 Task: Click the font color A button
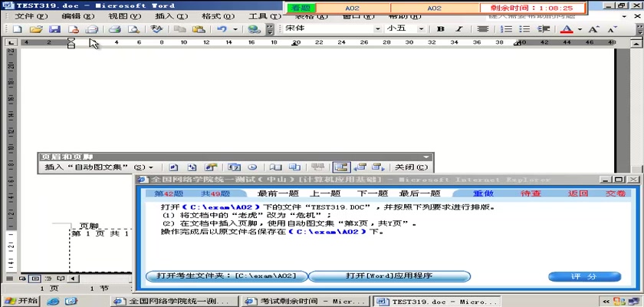click(x=567, y=29)
